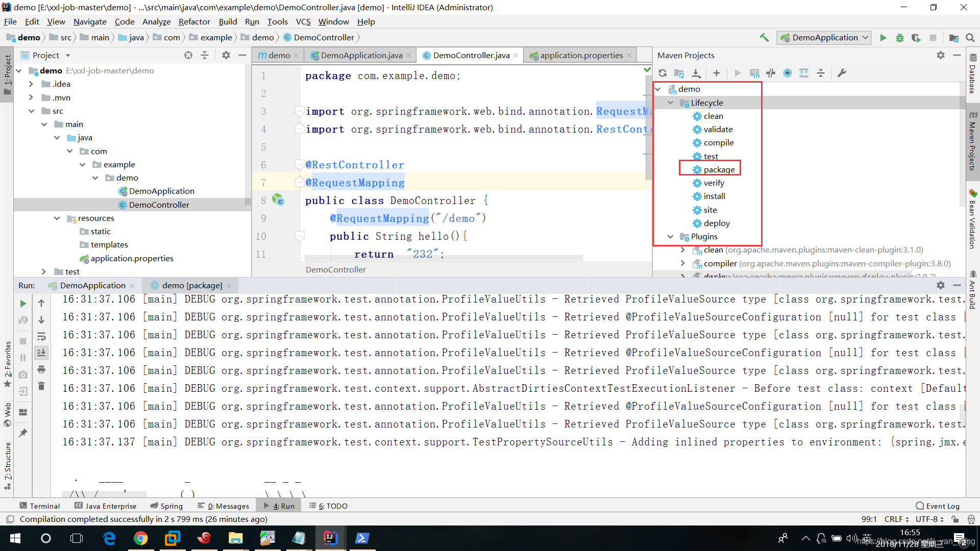Expand the .mvn folder
Screen dimensions: 980x551
coord(31,97)
